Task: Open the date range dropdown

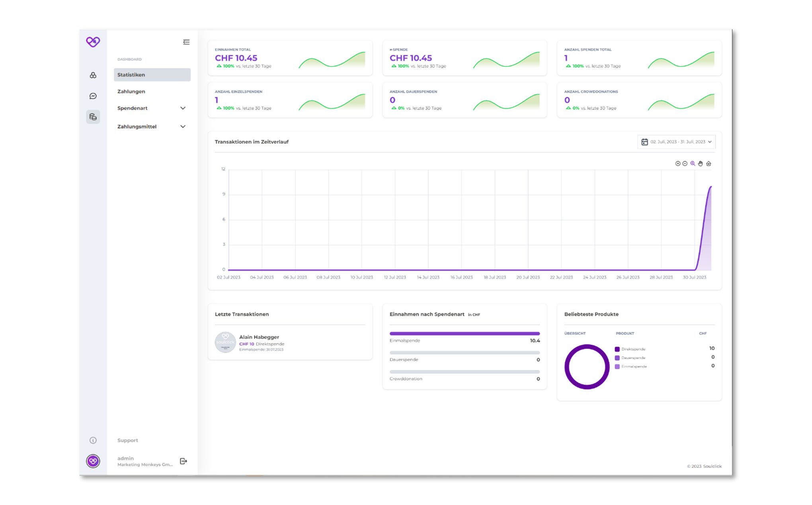Action: coord(676,142)
